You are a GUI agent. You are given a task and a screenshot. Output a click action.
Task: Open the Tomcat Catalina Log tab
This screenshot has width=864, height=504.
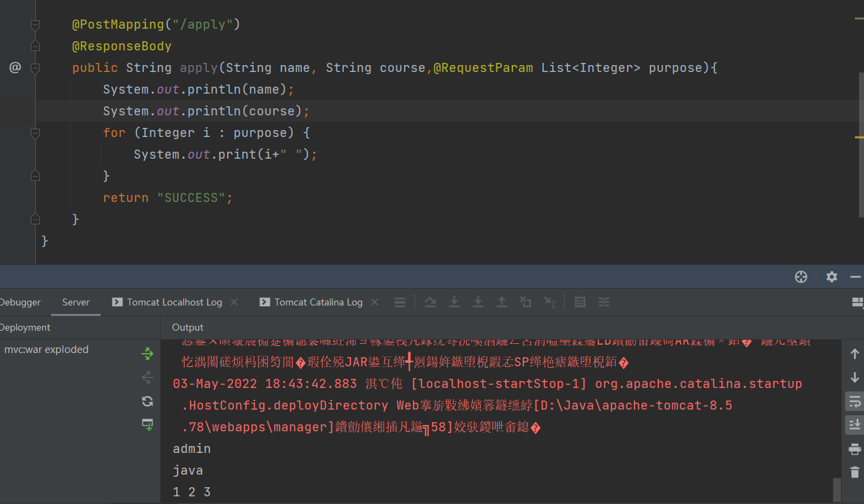tap(318, 302)
